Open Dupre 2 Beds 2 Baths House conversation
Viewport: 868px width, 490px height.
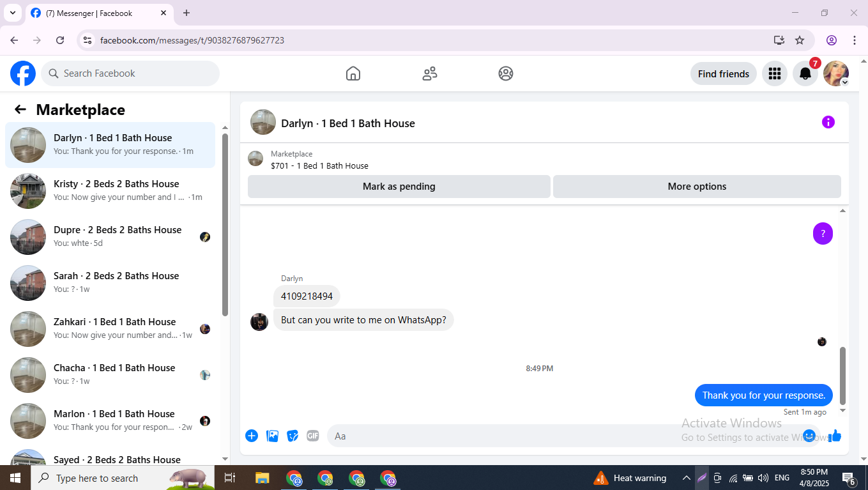[x=110, y=237]
